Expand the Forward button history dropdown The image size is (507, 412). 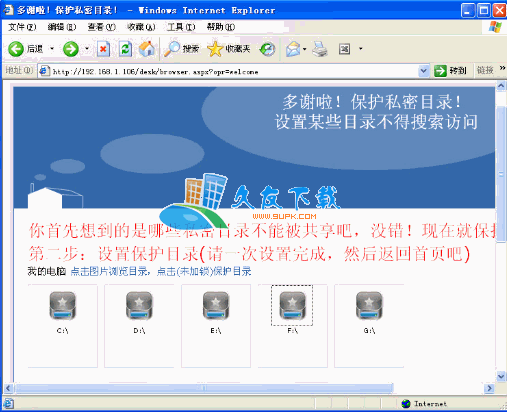[x=87, y=49]
